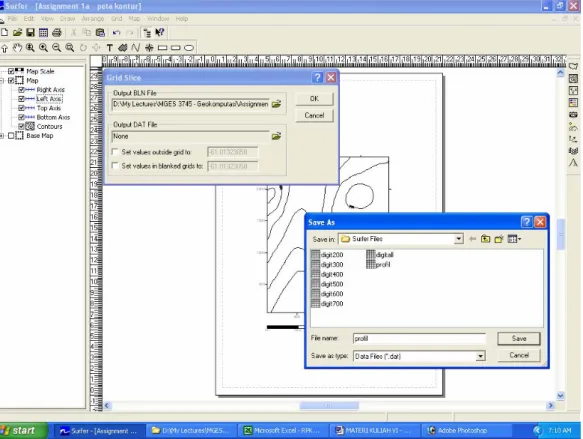Choose the Pan hand tool

[x=17, y=48]
